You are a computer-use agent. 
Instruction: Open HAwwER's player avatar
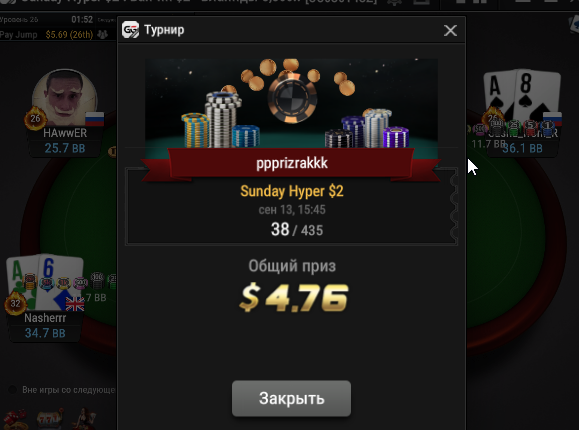tap(65, 98)
